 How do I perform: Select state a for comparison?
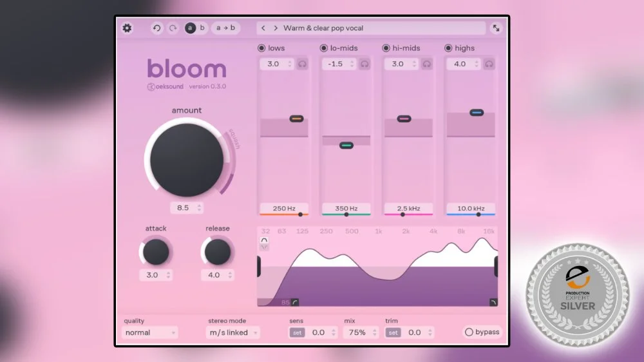click(x=190, y=28)
